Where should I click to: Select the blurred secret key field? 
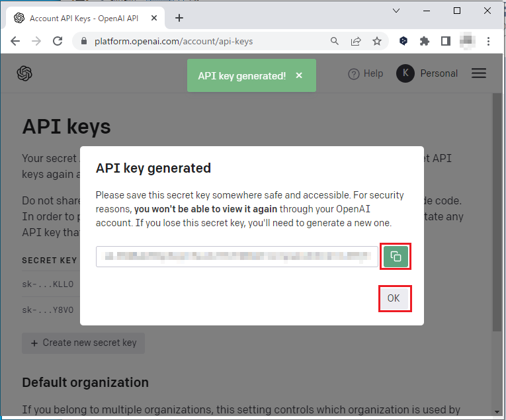click(x=237, y=257)
